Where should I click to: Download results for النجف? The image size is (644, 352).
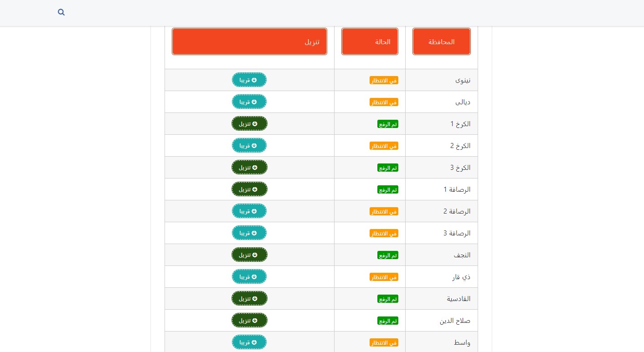coord(249,255)
